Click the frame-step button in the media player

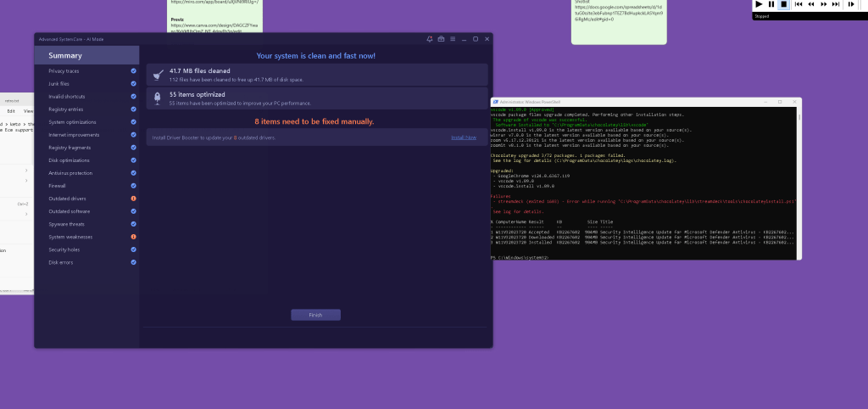point(851,4)
